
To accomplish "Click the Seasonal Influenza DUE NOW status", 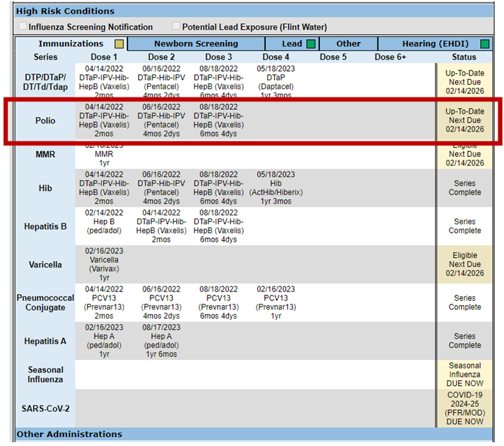I will (x=465, y=374).
